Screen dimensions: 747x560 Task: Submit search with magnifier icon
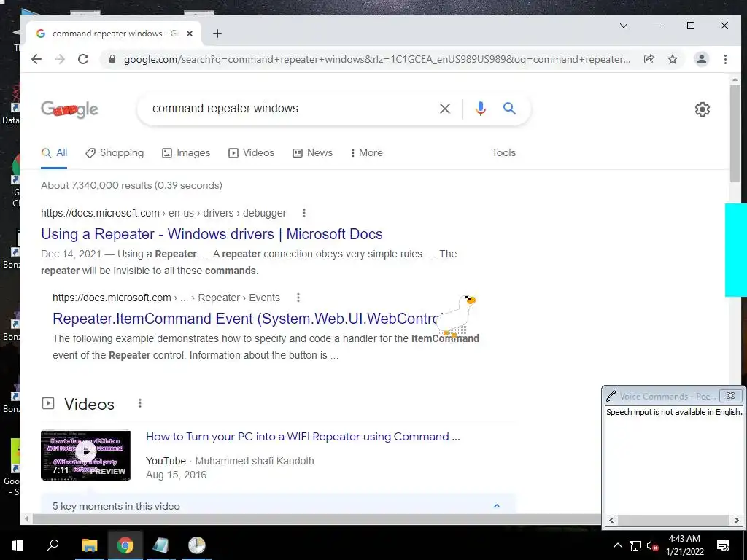click(x=509, y=109)
